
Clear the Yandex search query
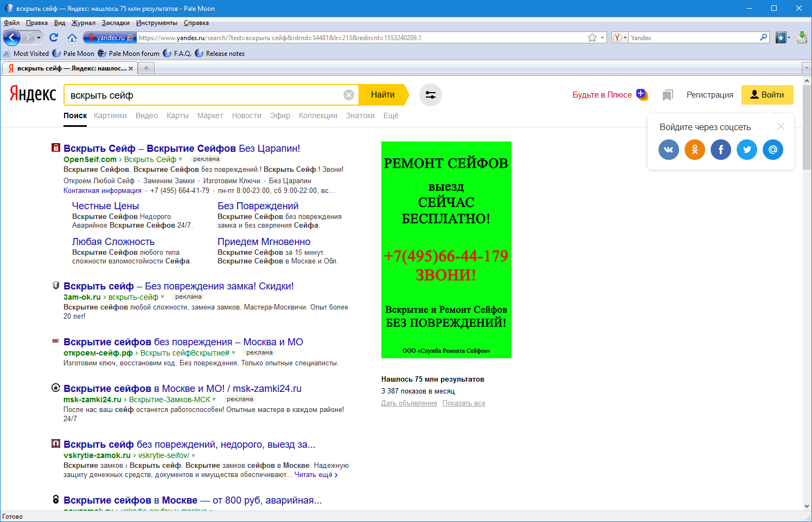tap(349, 95)
